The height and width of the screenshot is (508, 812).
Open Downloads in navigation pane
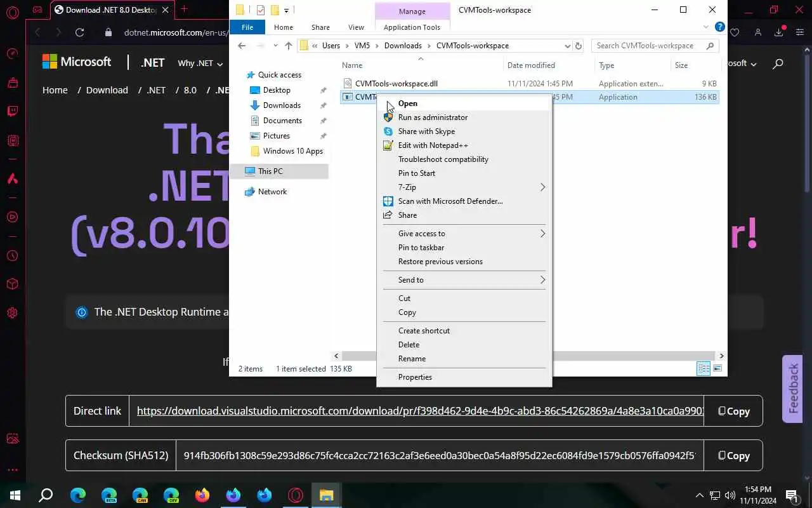pyautogui.click(x=282, y=105)
